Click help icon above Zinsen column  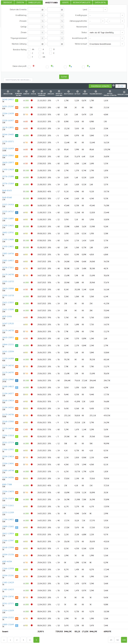(x=85, y=91)
